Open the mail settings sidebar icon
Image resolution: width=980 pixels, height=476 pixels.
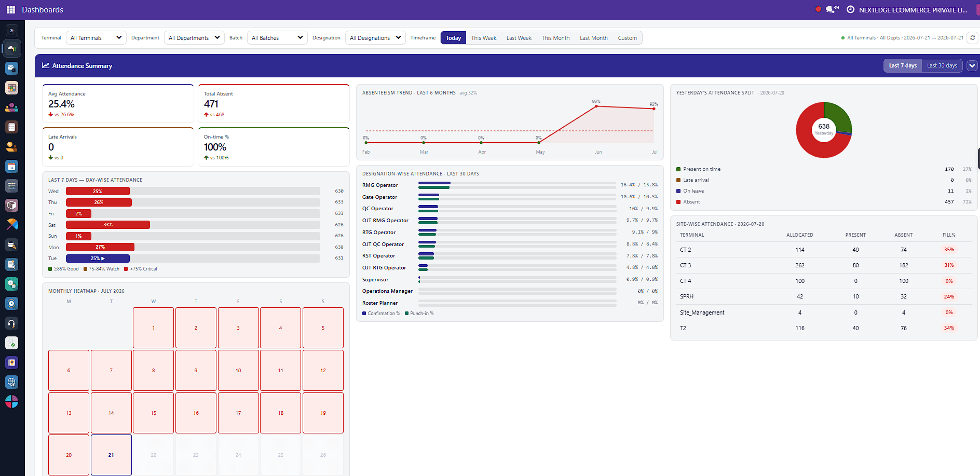click(11, 68)
